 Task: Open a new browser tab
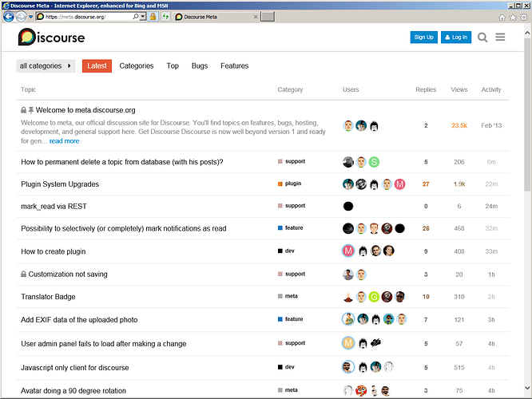[x=268, y=17]
